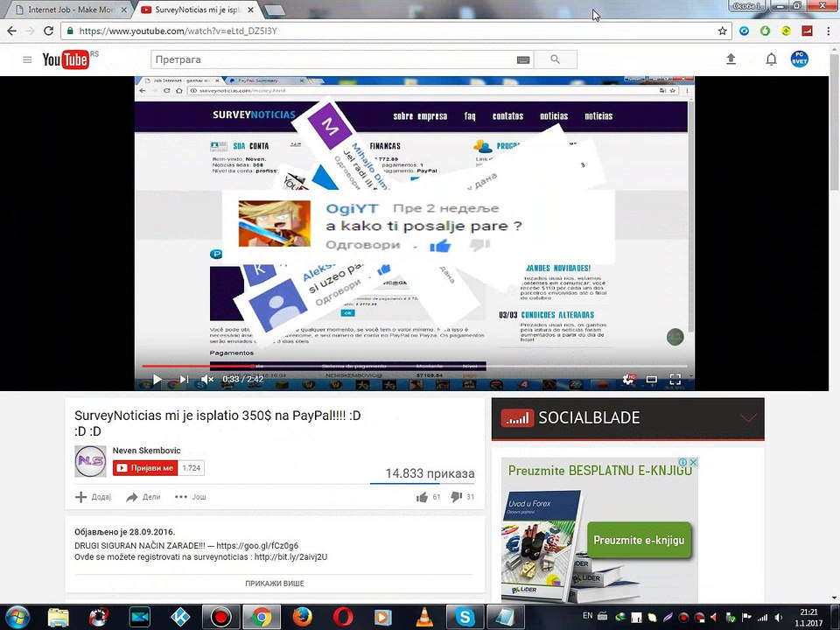Open the notifications bell
Screen dimensions: 840x630
pyautogui.click(x=771, y=59)
